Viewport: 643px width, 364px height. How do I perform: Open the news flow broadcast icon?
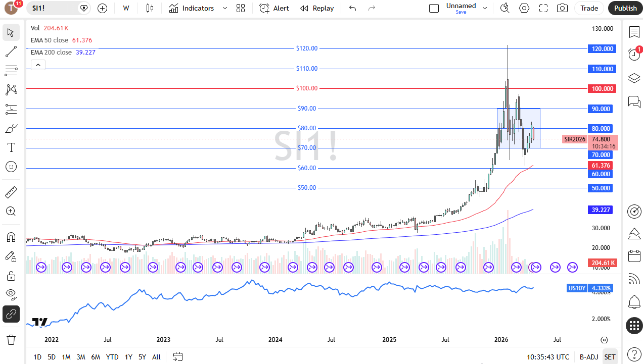[x=634, y=279]
